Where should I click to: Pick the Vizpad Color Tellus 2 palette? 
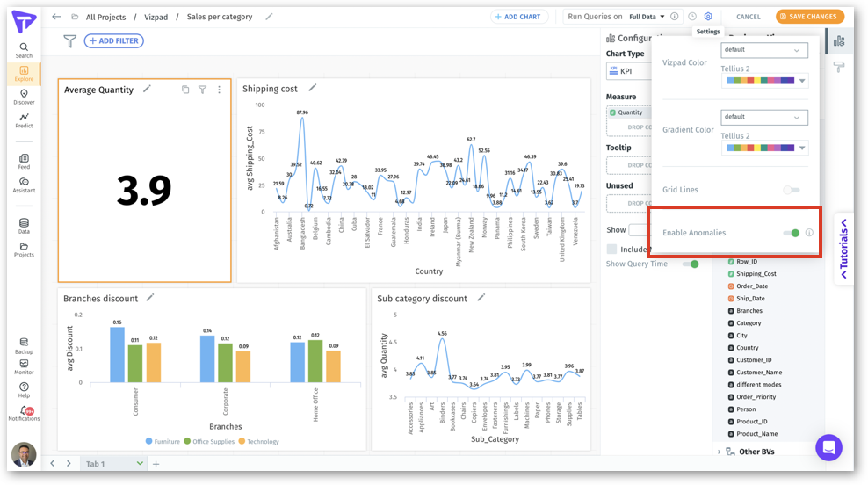point(763,81)
